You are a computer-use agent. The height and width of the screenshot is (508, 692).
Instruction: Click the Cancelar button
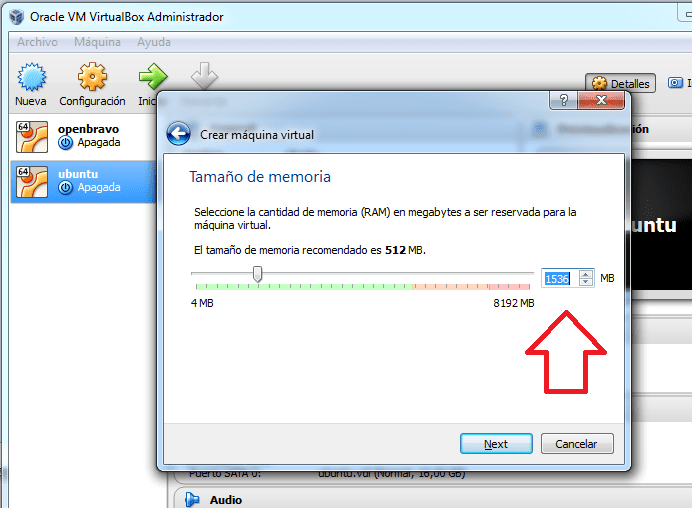pyautogui.click(x=577, y=444)
